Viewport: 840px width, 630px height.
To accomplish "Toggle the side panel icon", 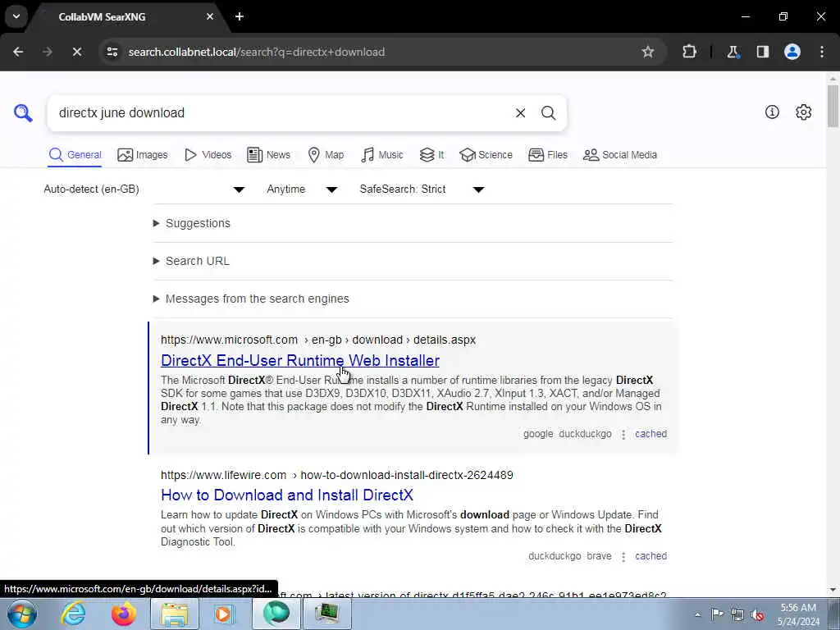I will [762, 52].
